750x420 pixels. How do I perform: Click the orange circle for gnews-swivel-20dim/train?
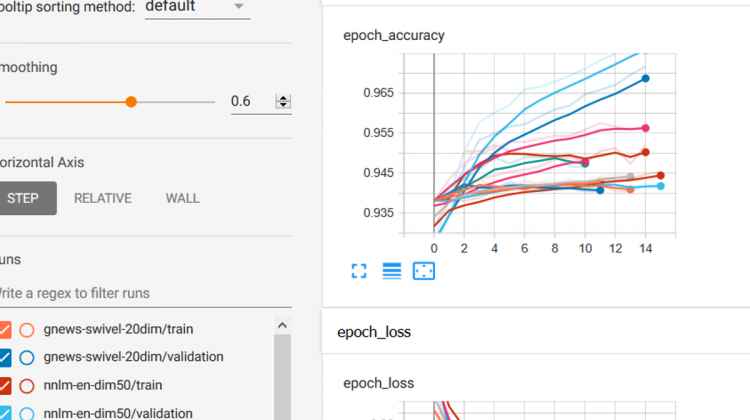(27, 329)
